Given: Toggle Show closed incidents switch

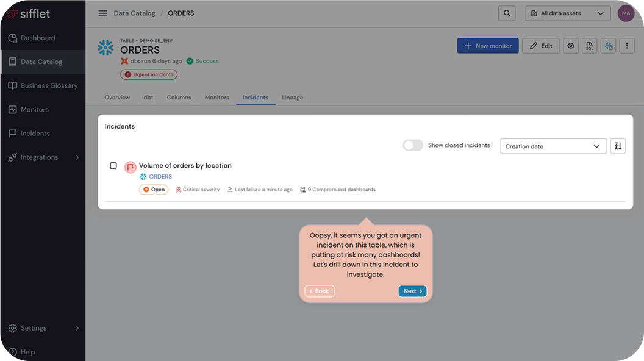Looking at the screenshot, I should 413,145.
